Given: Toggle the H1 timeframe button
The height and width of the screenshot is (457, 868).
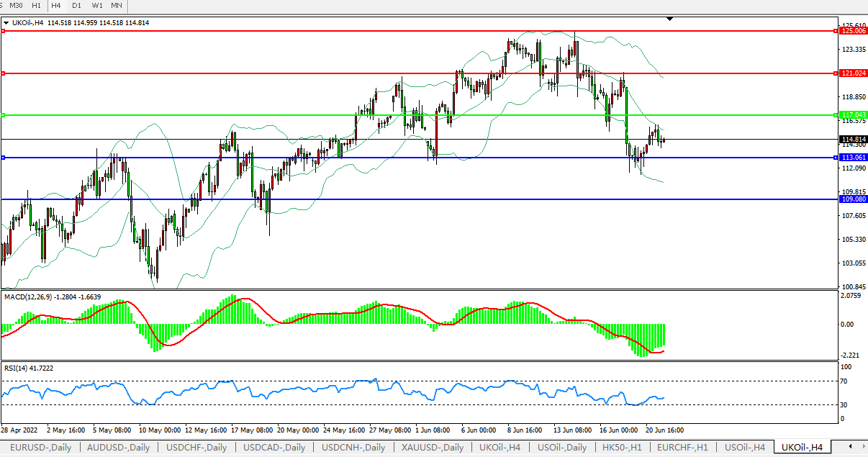Looking at the screenshot, I should [37, 6].
